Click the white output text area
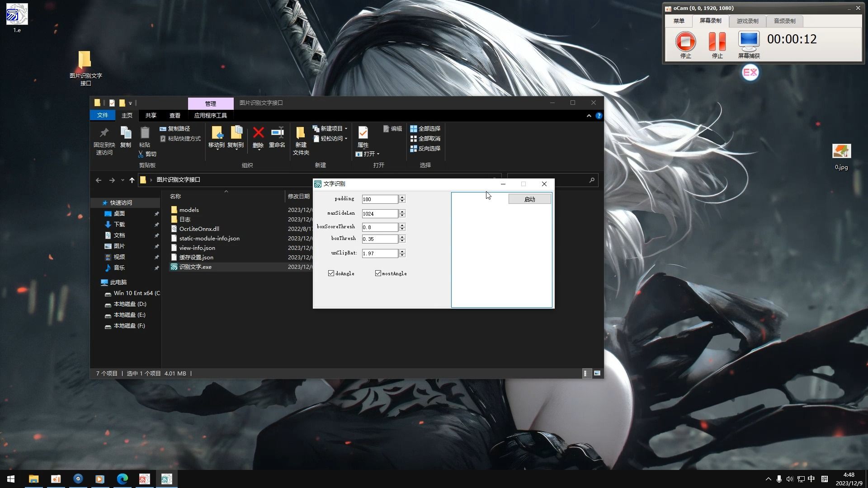 click(501, 250)
